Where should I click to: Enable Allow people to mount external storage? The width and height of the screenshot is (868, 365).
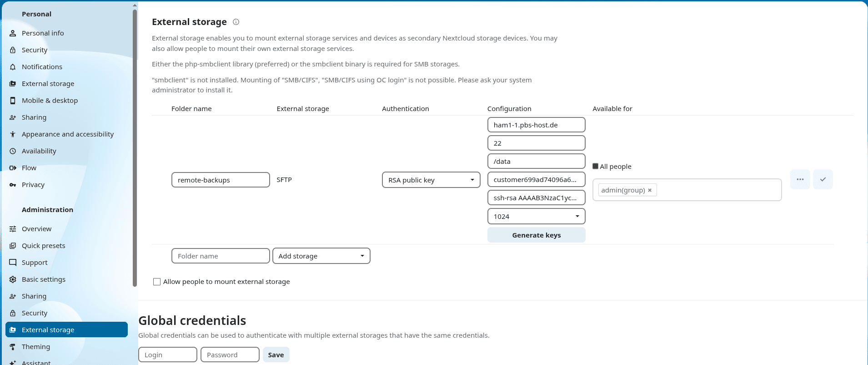coord(157,282)
